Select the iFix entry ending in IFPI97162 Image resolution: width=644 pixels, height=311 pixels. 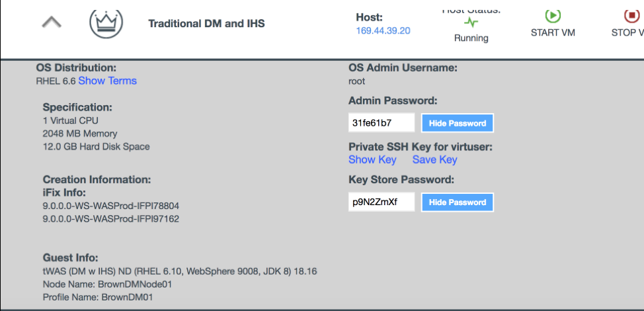110,218
